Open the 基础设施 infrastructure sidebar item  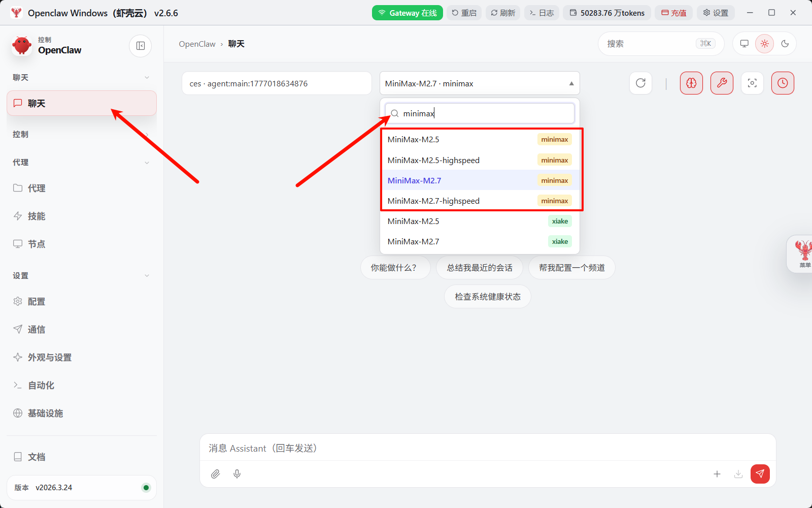click(x=82, y=413)
